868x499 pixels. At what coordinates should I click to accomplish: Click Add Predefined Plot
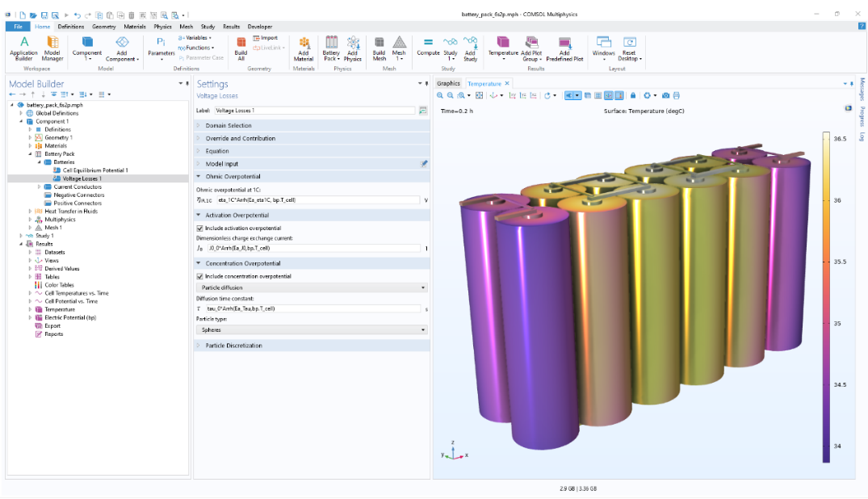[564, 48]
